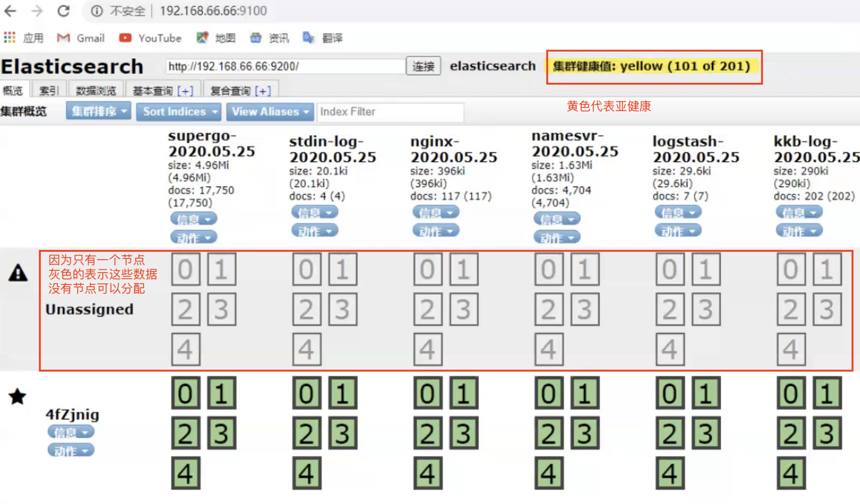
Task: Open 动作 dropdown for nginx-2020.05.25
Action: 436,231
